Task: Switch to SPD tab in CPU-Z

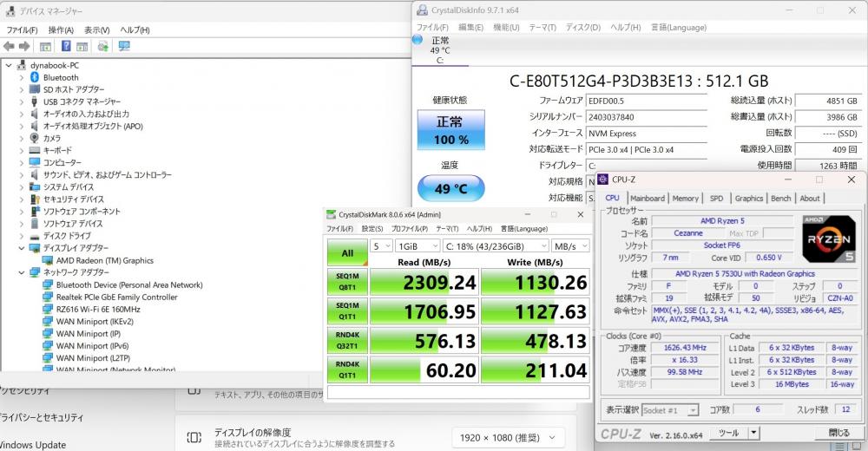Action: (x=716, y=198)
